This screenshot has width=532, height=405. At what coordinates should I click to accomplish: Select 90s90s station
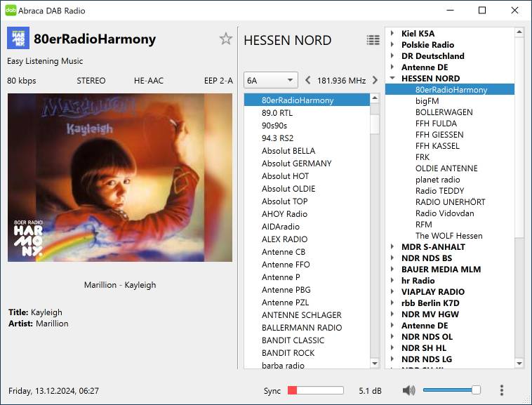pyautogui.click(x=274, y=126)
